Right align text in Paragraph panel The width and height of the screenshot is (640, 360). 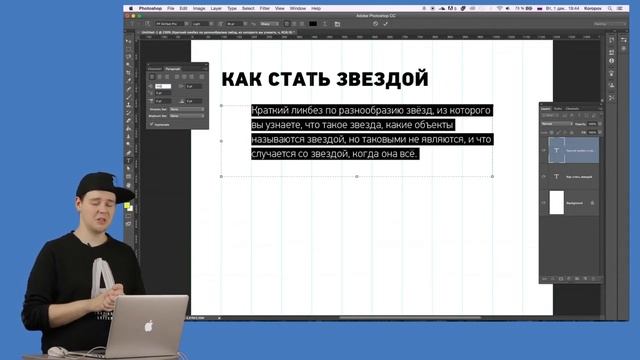tap(167, 76)
